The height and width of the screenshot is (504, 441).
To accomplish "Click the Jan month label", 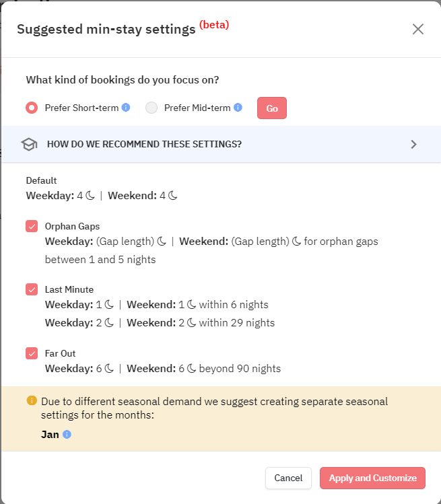I will point(50,435).
